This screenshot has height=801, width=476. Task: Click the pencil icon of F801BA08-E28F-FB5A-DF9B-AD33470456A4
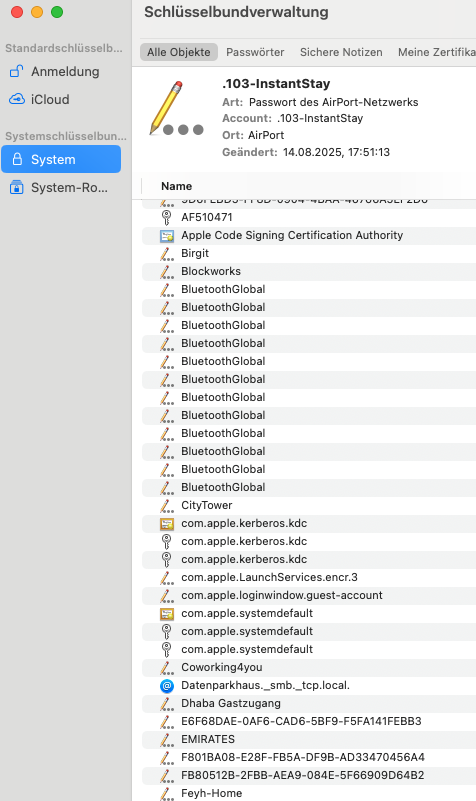pos(166,757)
